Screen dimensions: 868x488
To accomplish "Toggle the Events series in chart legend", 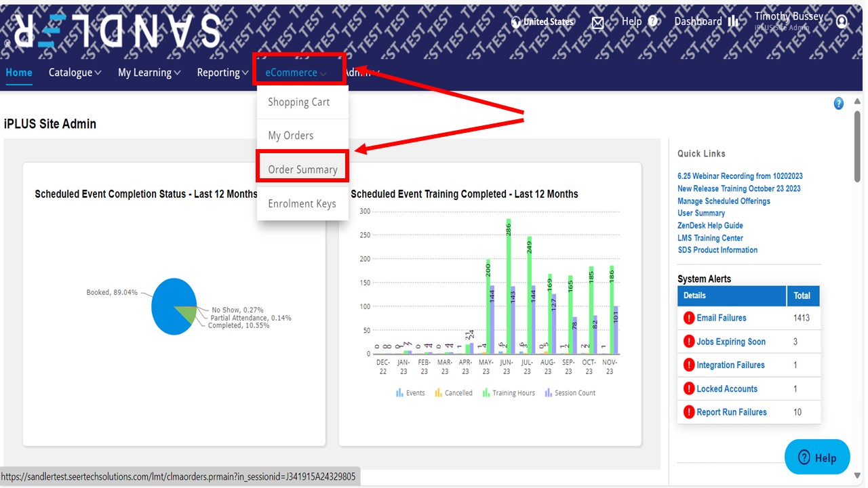I will (x=410, y=393).
